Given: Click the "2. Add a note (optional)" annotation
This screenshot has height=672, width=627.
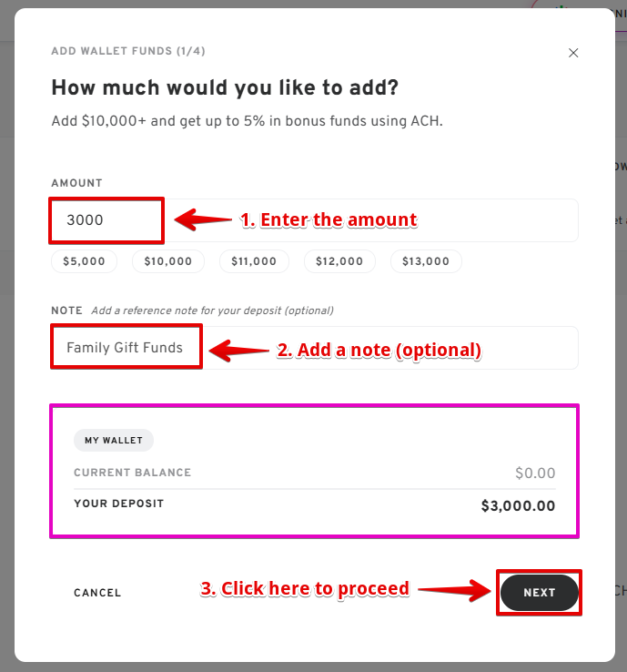Looking at the screenshot, I should click(379, 350).
